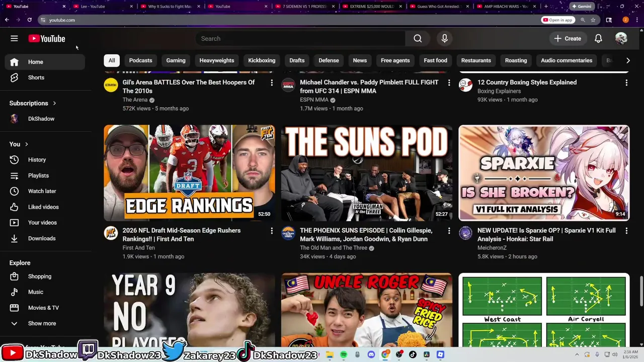644x362 pixels.
Task: Open more options for Sparxie Kit Analysis video
Action: [626, 231]
